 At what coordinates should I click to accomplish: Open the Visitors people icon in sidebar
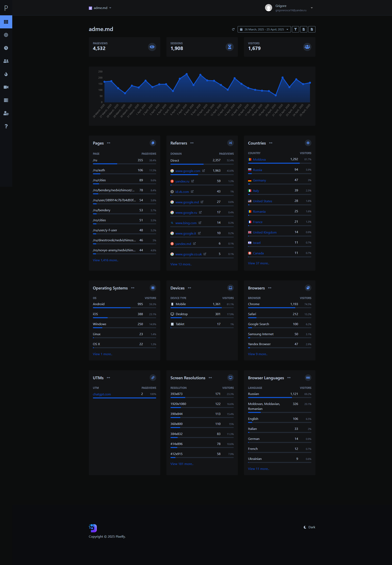(6, 61)
